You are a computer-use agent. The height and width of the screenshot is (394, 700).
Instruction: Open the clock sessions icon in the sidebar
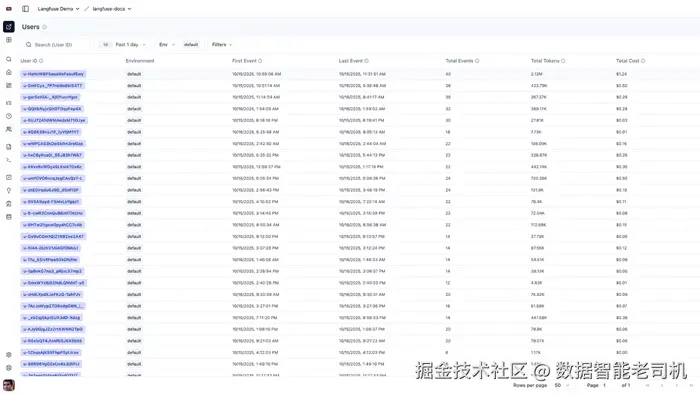[x=8, y=116]
